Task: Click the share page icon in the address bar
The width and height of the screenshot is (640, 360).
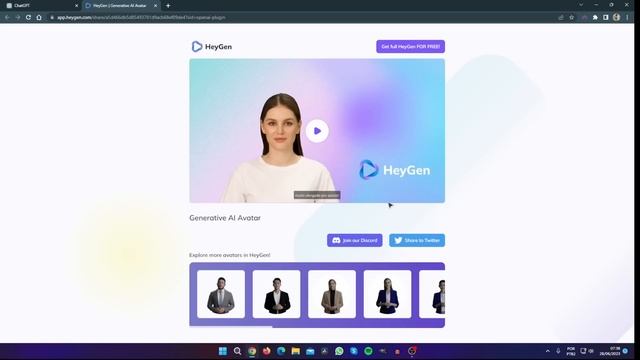Action: click(561, 18)
